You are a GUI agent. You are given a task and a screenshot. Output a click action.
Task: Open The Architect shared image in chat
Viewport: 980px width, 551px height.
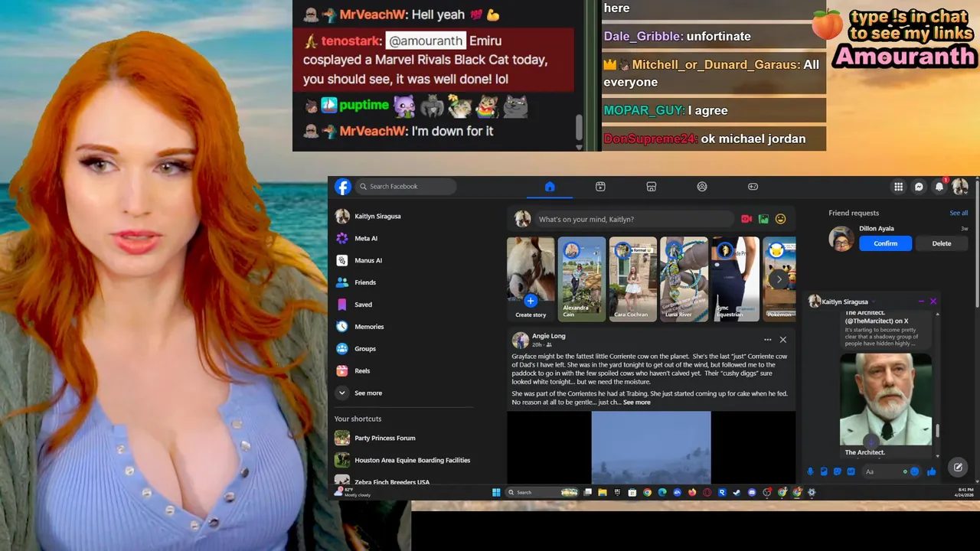[x=886, y=399]
